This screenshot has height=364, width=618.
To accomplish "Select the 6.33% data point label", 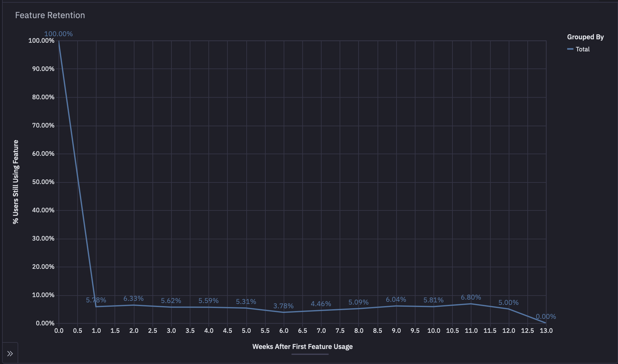I will 133,299.
